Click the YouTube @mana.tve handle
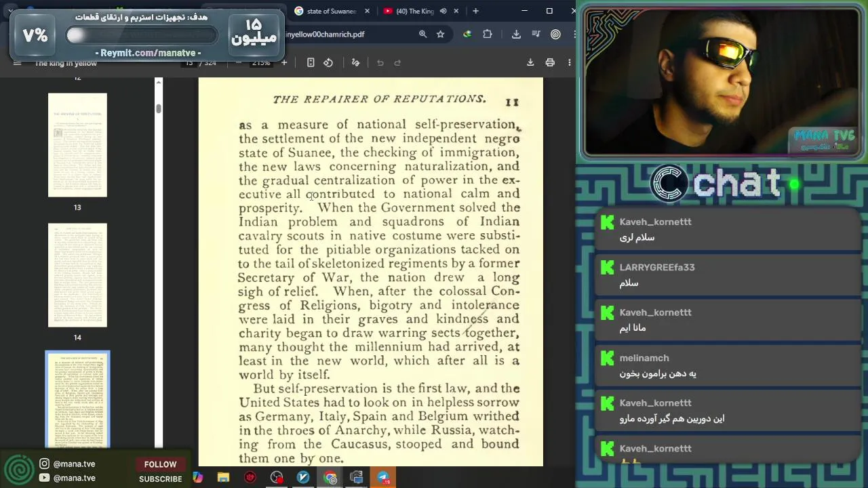Screen dimensions: 868x488 (x=74, y=478)
